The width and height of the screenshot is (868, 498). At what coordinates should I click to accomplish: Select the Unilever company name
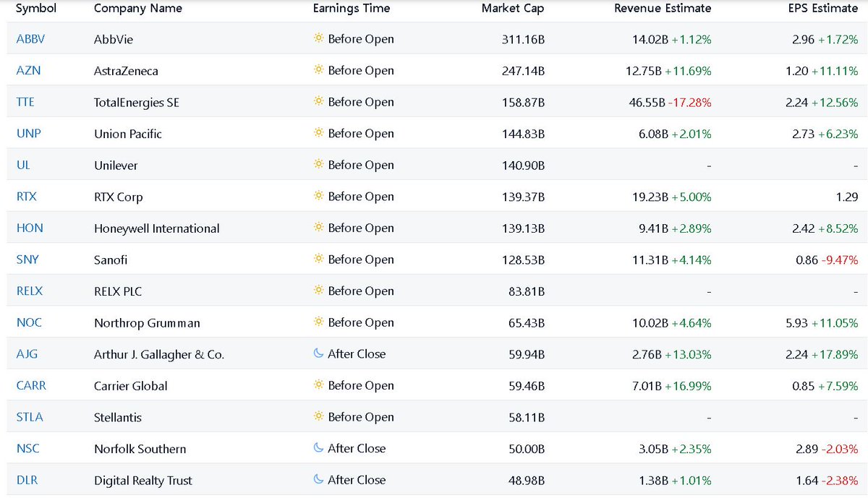click(116, 166)
